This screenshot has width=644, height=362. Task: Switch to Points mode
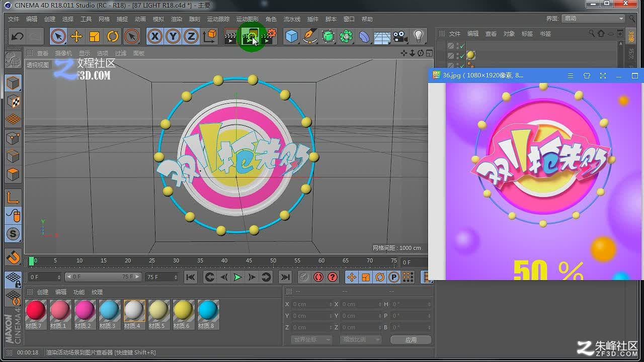[13, 138]
